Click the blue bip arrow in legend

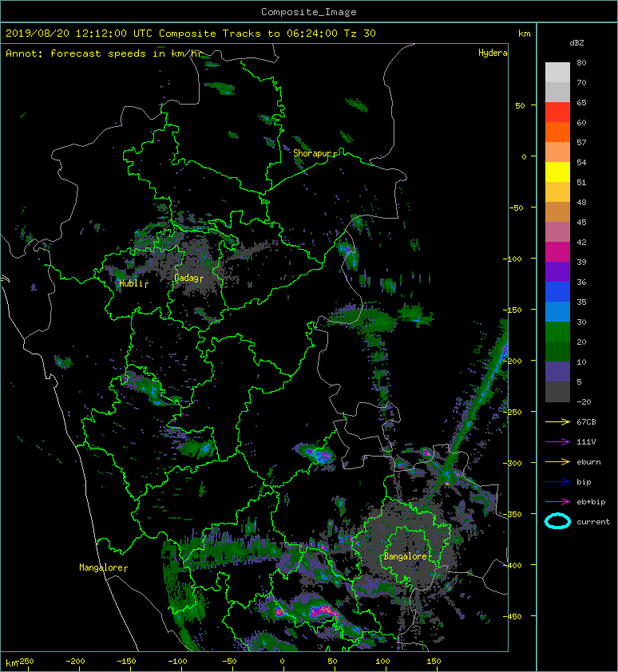coord(557,482)
